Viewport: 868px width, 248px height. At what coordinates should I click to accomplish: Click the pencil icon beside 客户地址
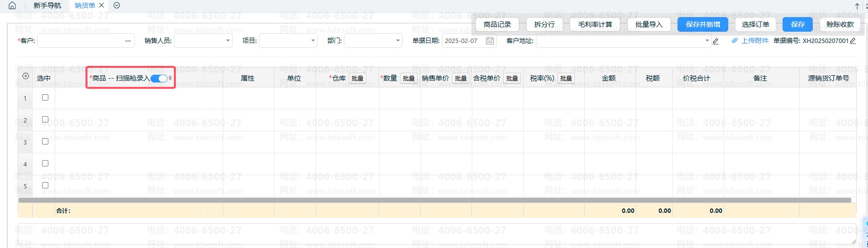(716, 41)
